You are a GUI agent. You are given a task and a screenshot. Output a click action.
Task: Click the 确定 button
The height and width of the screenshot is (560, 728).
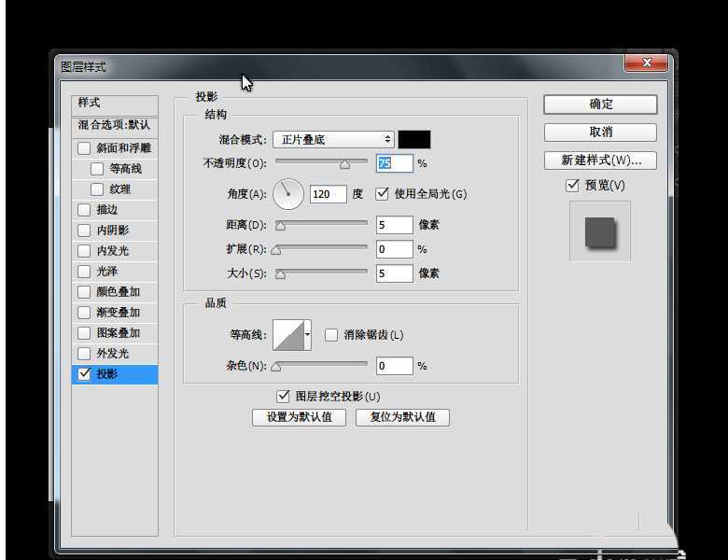[600, 105]
